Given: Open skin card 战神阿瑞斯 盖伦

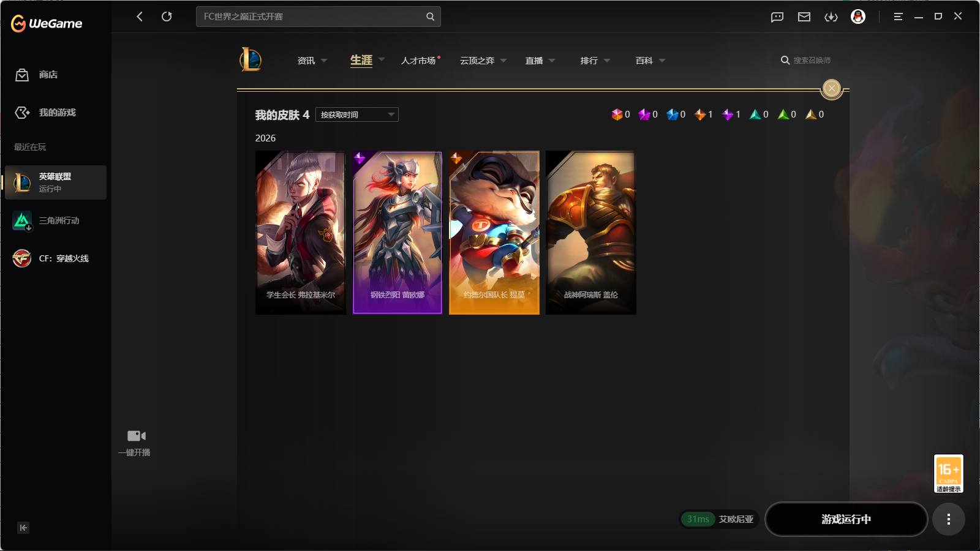Looking at the screenshot, I should [591, 233].
